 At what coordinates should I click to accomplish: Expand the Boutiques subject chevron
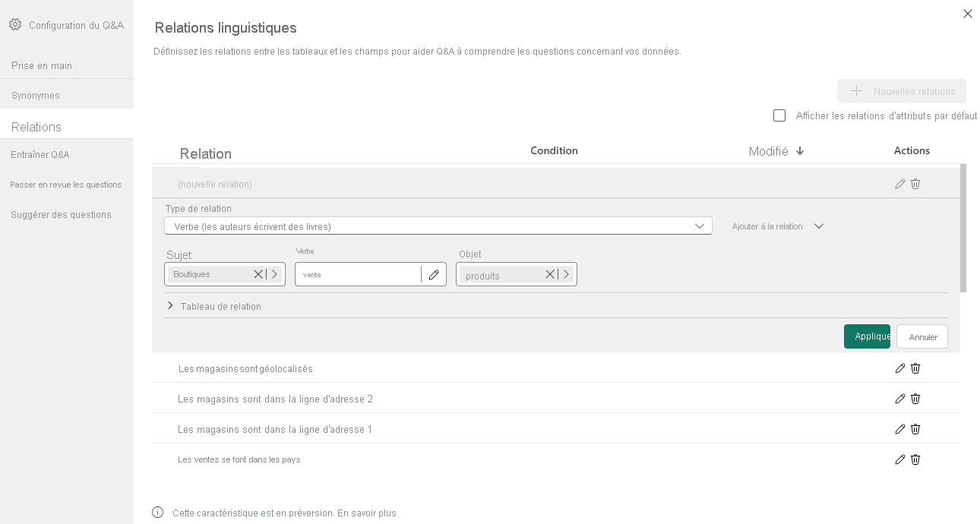click(x=275, y=274)
